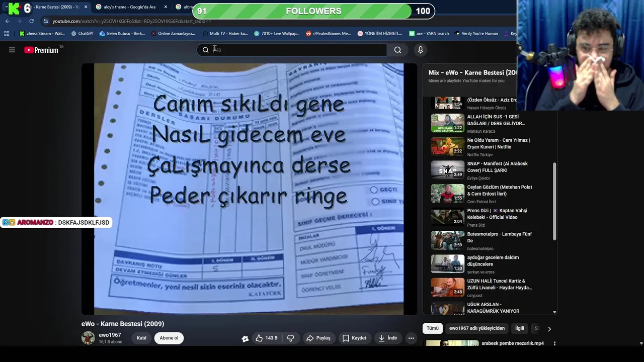Select the 'ewo1967 adlı yükleyiciden' chip
Viewport: 644px width, 362px height.
tap(477, 328)
